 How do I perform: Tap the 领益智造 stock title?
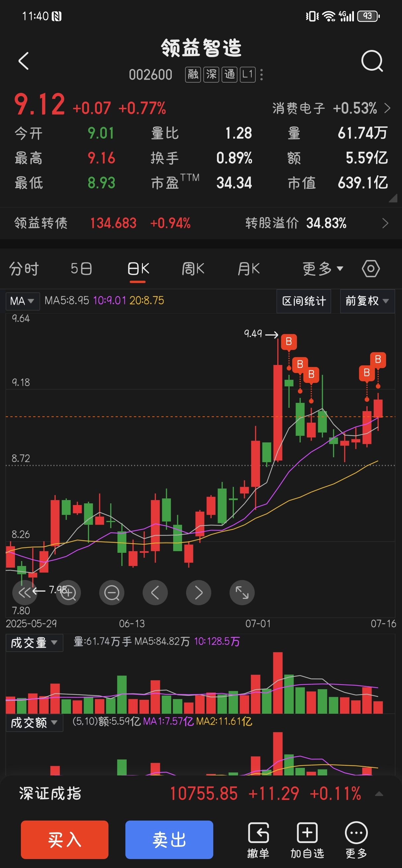coord(201,47)
